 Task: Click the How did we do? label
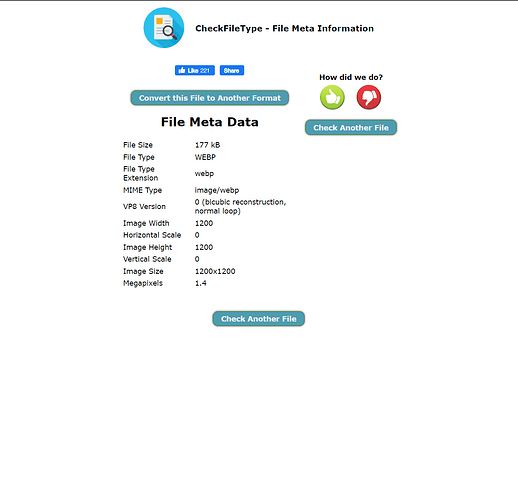pyautogui.click(x=351, y=77)
